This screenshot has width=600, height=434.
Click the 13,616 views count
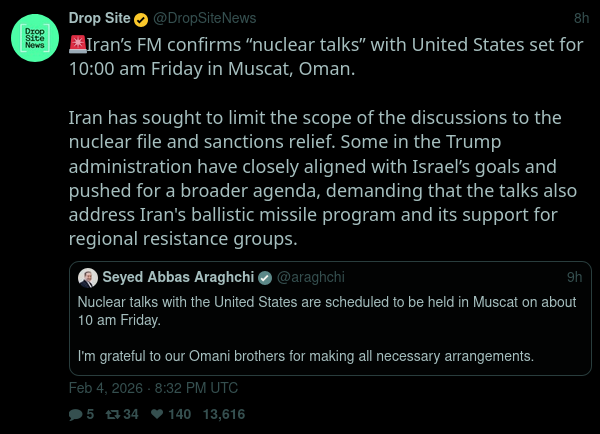click(224, 414)
